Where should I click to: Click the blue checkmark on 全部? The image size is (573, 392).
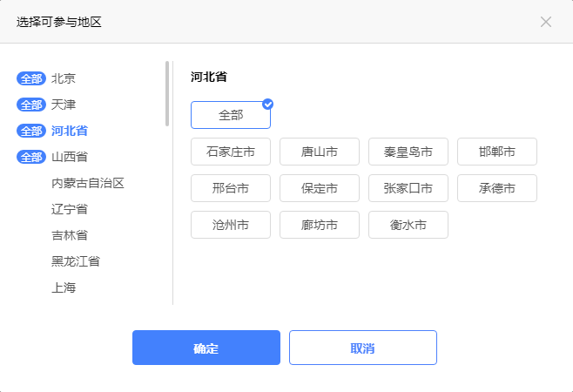(x=268, y=104)
